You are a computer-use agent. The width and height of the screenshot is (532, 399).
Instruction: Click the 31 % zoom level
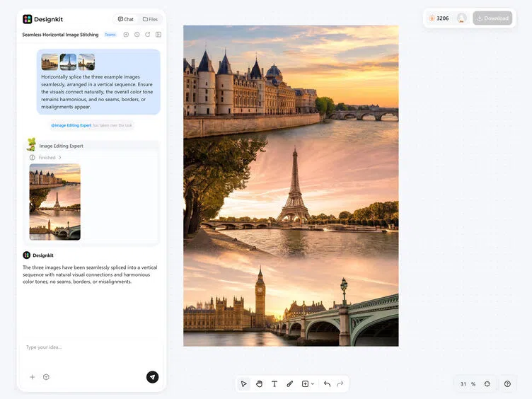[x=468, y=384]
